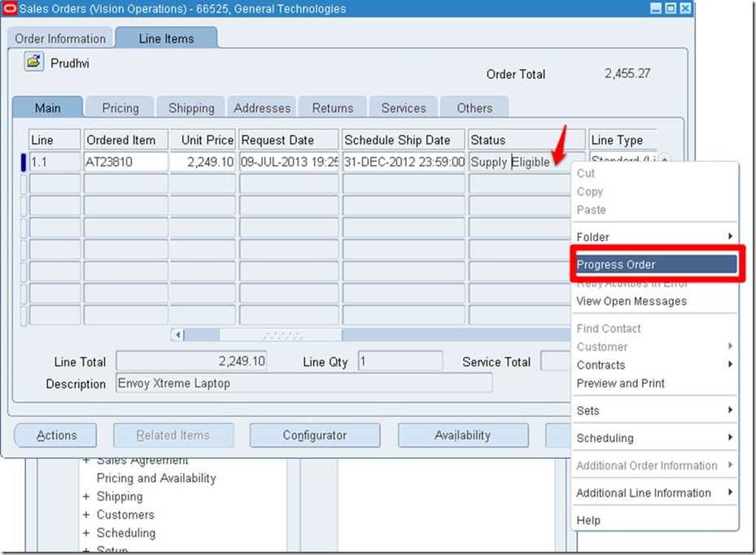756x555 pixels.
Task: Open the Contracts submenu
Action: point(655,365)
